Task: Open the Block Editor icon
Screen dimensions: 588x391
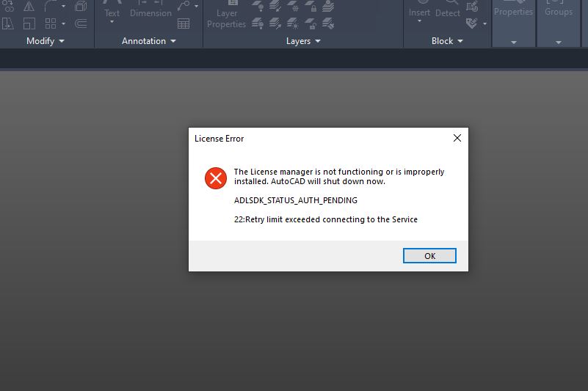Action: pyautogui.click(x=472, y=6)
